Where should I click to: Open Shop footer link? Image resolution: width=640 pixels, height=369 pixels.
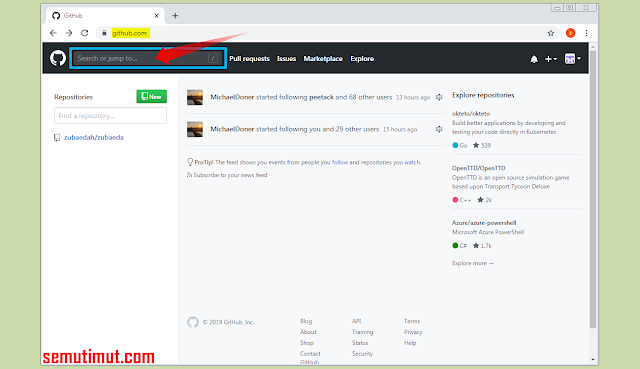pyautogui.click(x=307, y=343)
